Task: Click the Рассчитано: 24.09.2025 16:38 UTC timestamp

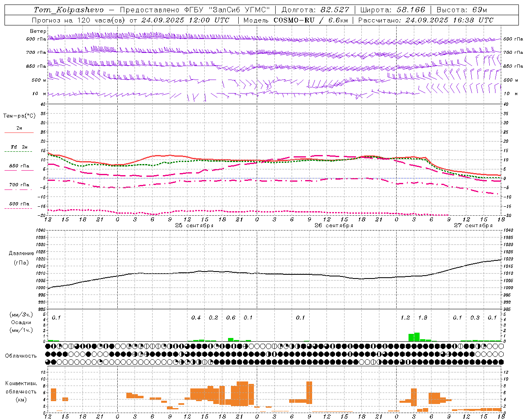Action: [x=426, y=20]
